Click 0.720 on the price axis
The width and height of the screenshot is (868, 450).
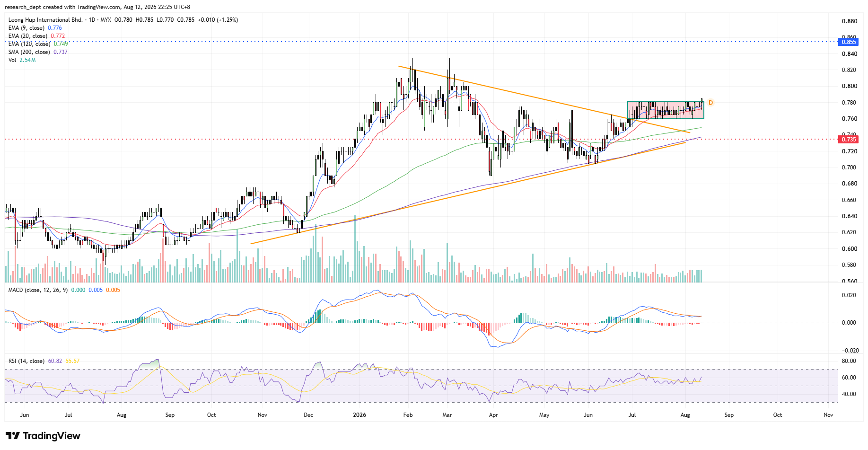(850, 151)
